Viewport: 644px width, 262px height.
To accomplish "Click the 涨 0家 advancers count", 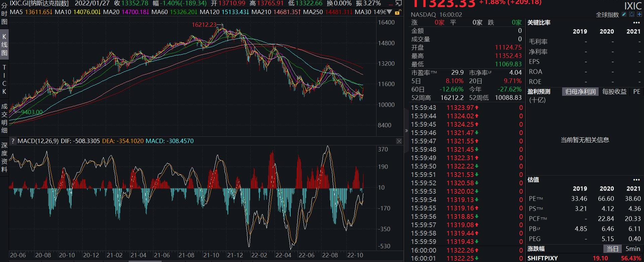I will tap(439, 22).
